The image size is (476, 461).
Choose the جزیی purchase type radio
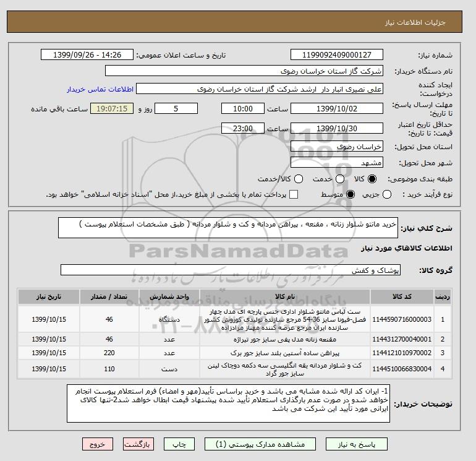387,194
